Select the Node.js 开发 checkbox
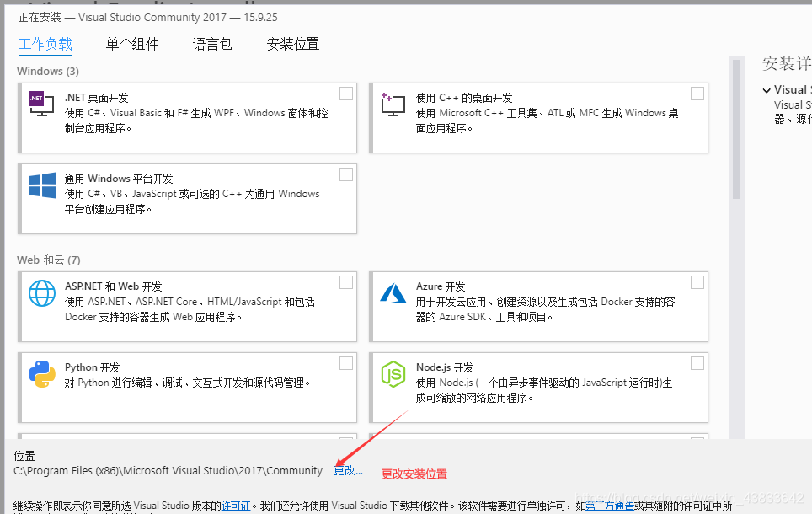812x514 pixels. [x=697, y=363]
